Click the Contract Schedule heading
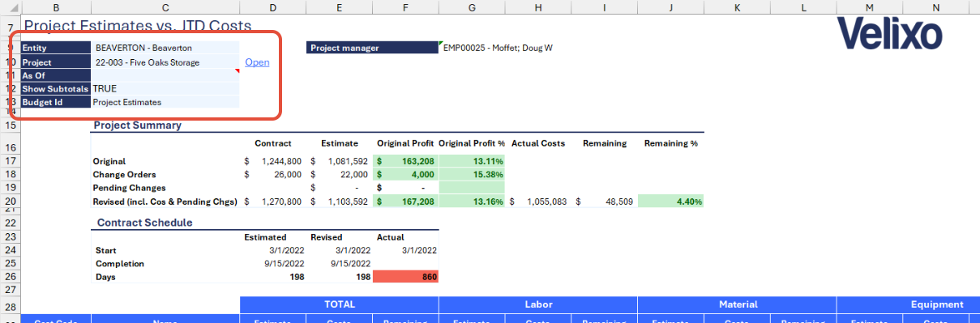This screenshot has width=980, height=323. pyautogui.click(x=145, y=222)
